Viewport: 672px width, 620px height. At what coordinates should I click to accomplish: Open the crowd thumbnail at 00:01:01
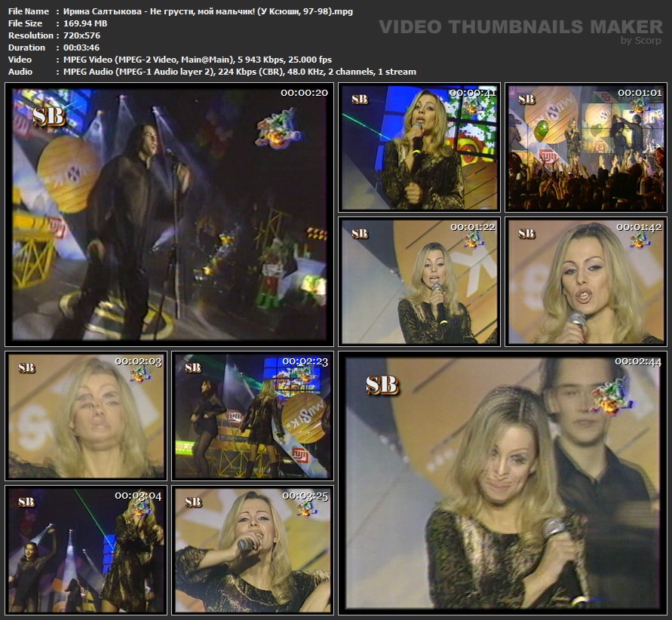point(585,148)
